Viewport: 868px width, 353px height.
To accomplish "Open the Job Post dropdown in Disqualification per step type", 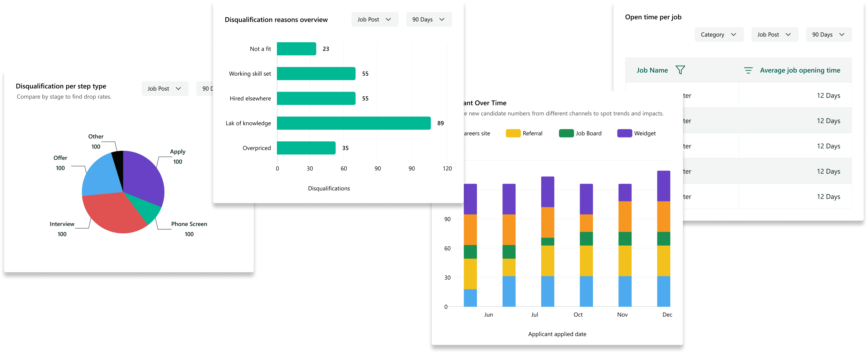I will coord(164,89).
